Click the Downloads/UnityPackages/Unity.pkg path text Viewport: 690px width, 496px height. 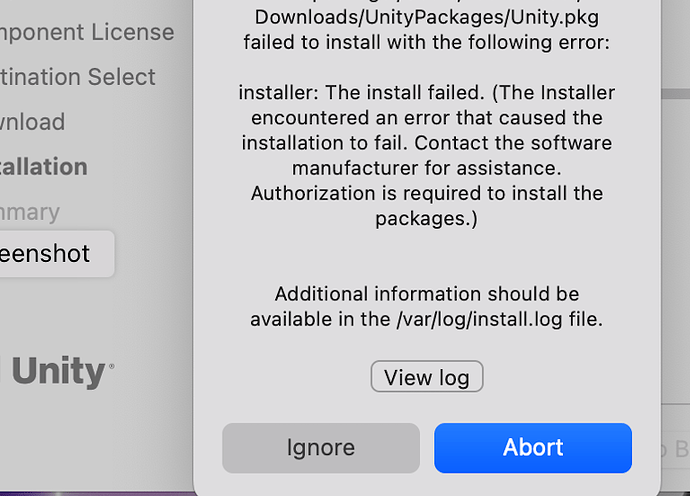point(427,17)
